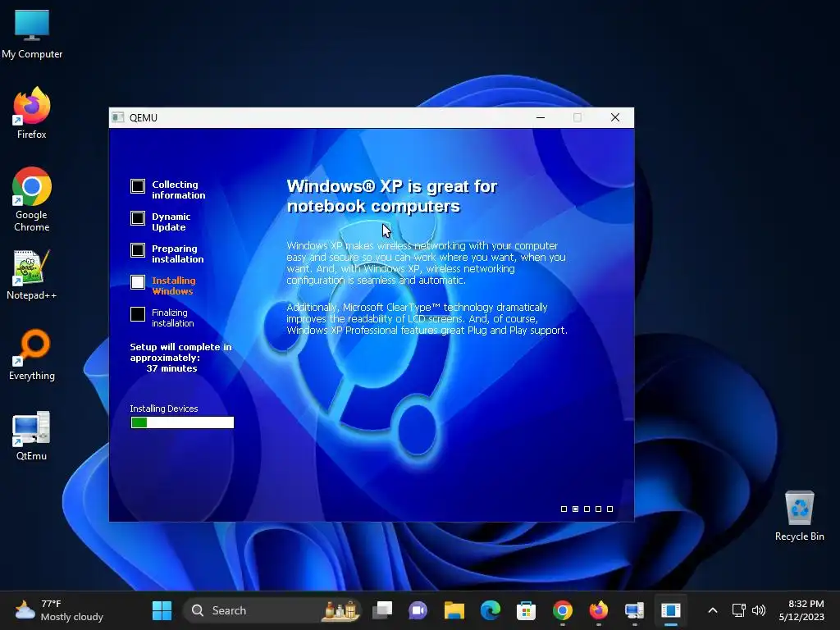The image size is (840, 630).
Task: Open Task View from the taskbar
Action: (x=382, y=610)
